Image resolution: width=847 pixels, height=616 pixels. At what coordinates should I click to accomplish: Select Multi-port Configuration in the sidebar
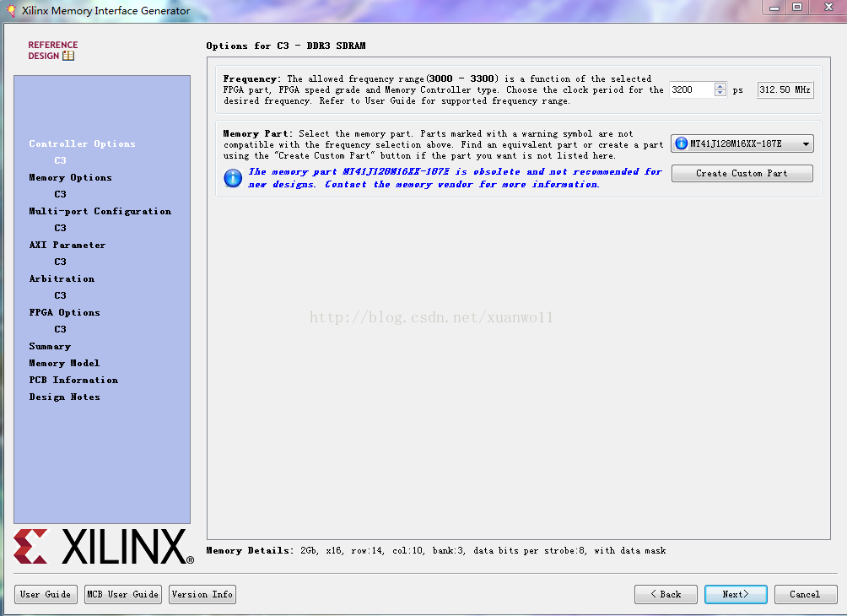pos(100,211)
